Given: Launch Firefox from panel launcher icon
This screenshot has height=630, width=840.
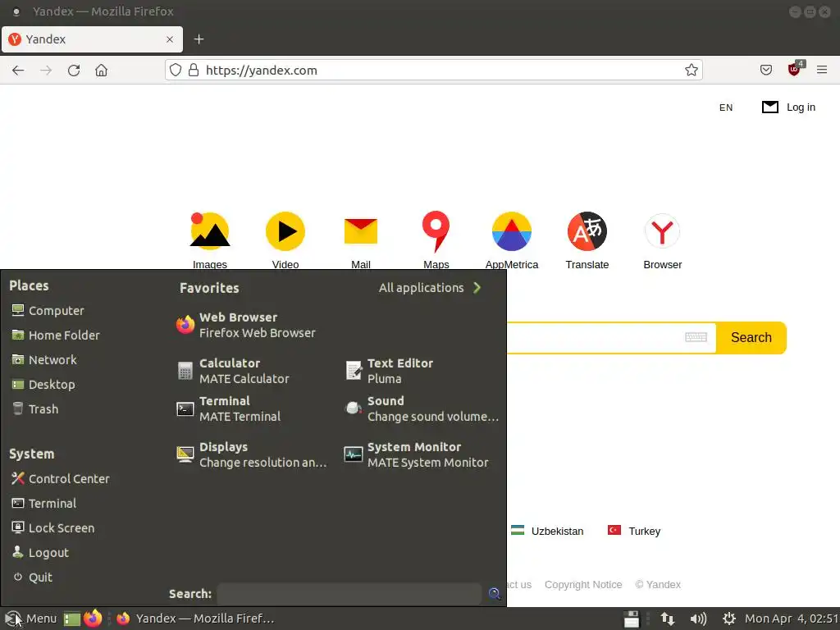Looking at the screenshot, I should (x=94, y=619).
